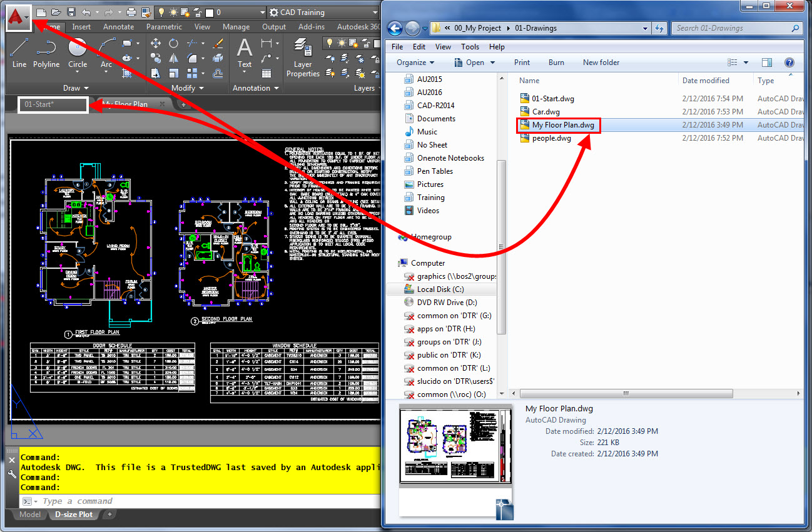Expand the Annotation panel
This screenshot has width=812, height=532.
(x=255, y=88)
